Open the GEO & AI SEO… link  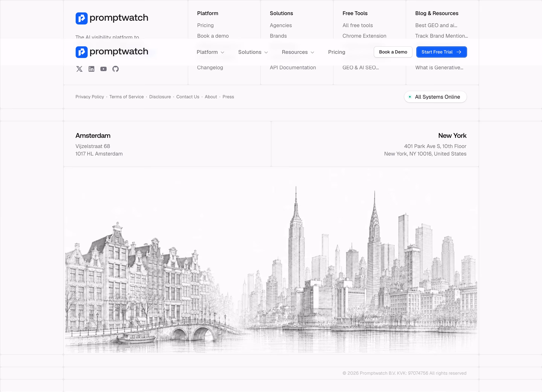click(360, 67)
